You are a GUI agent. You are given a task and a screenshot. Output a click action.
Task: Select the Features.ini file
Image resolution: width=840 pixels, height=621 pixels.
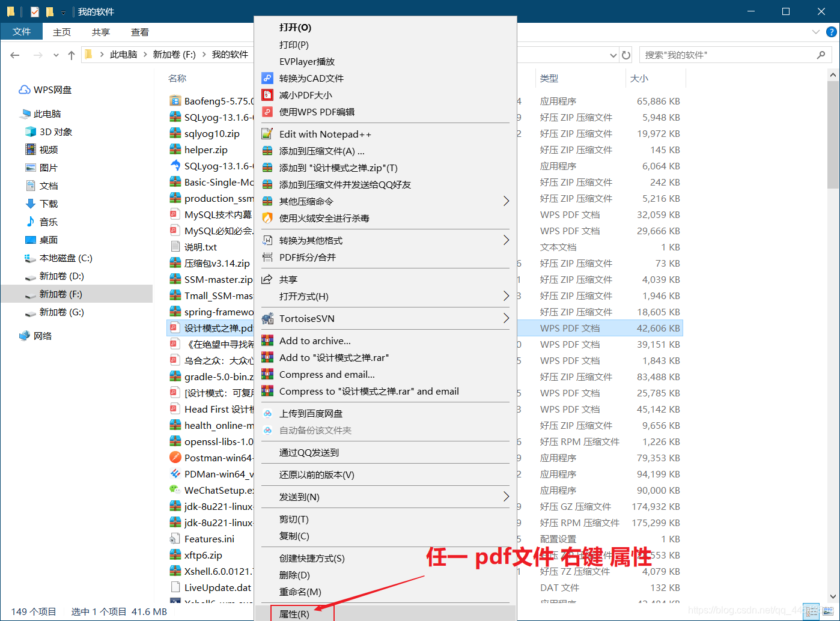click(209, 539)
